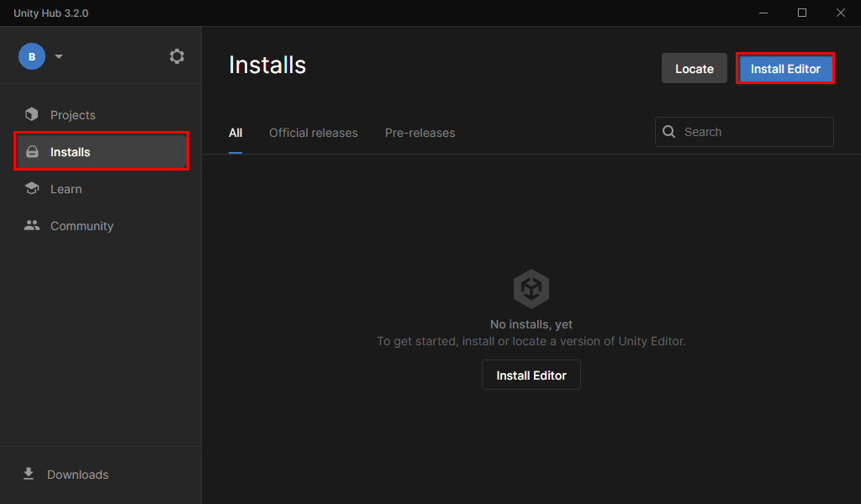Click the Community people icon
861x504 pixels.
[32, 225]
